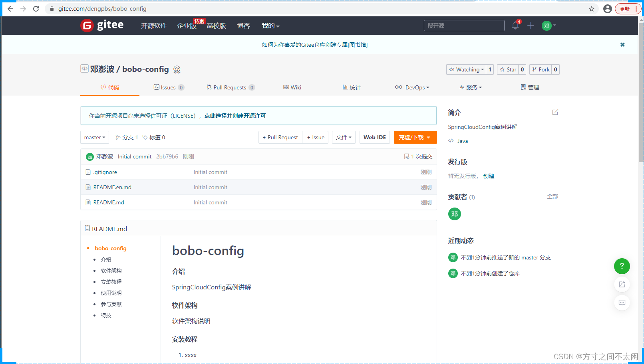
Task: Jump to 软件架构 in README outline
Action: [111, 271]
